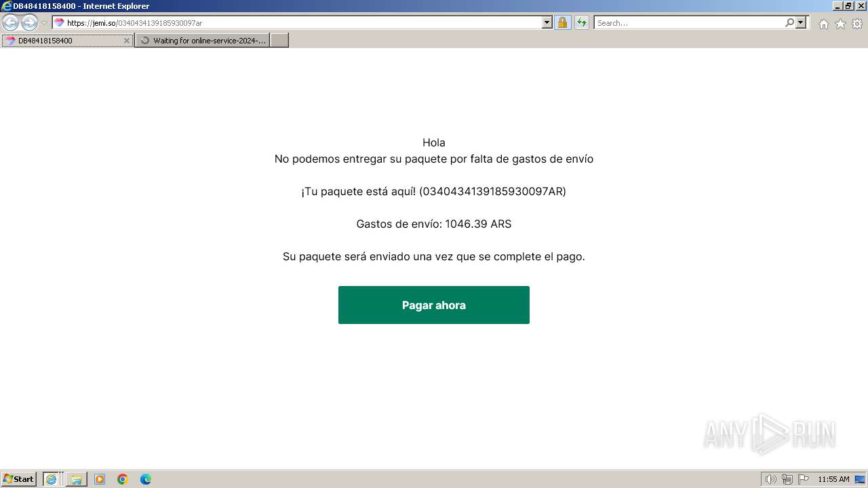Launch Google Chrome from the taskbar
The image size is (868, 488).
[123, 479]
